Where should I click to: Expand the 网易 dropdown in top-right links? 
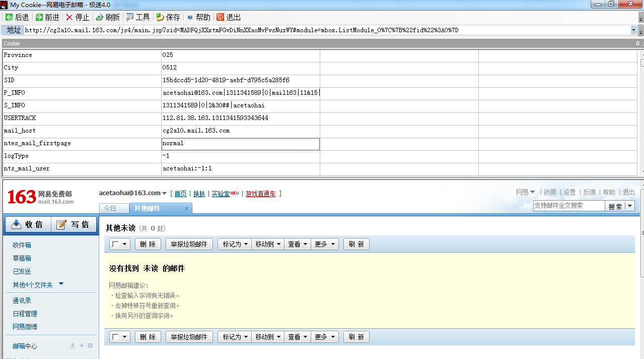tap(532, 192)
